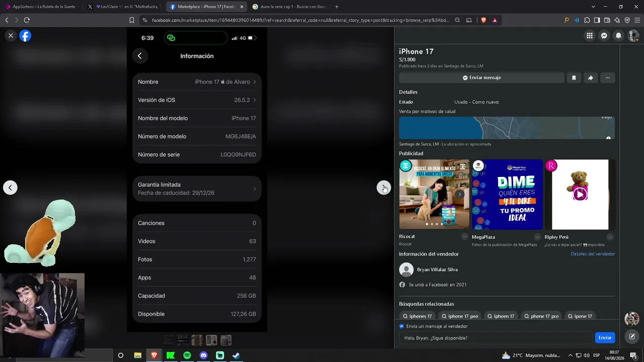Open Discord from the taskbar
644x362 pixels.
[x=204, y=355]
